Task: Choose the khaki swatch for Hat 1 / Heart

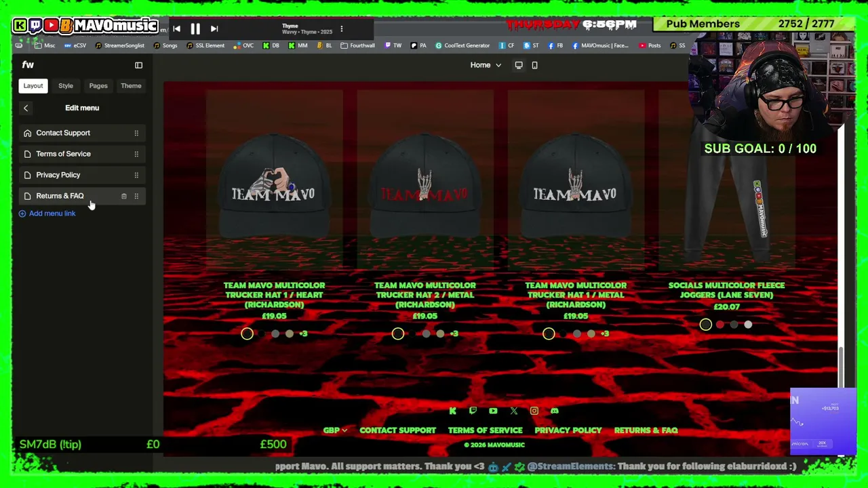Action: [290, 333]
